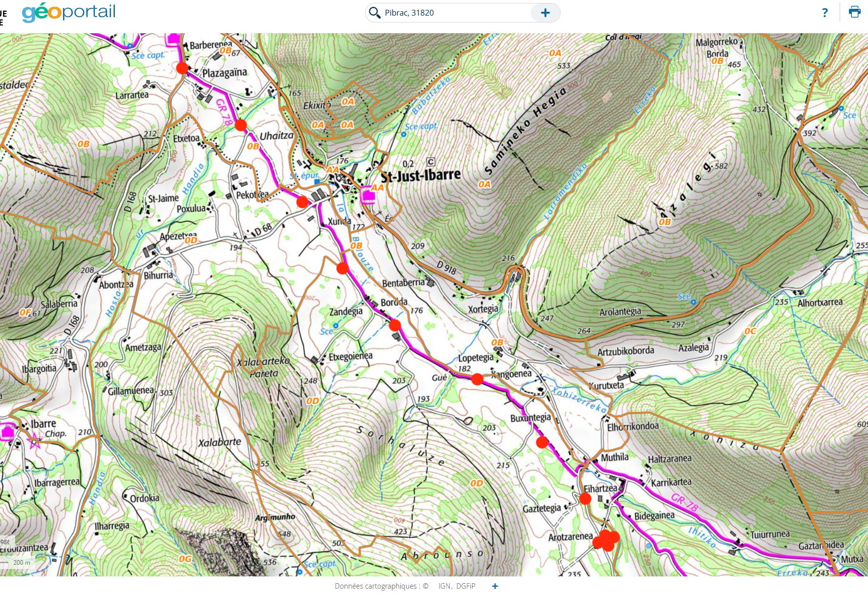Screen dimensions: 868x593
Task: Click the Larrartea place label
Action: 132,95
